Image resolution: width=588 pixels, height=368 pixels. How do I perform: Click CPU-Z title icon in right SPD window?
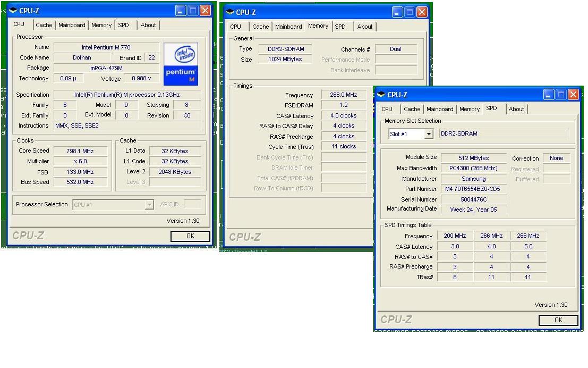point(381,95)
